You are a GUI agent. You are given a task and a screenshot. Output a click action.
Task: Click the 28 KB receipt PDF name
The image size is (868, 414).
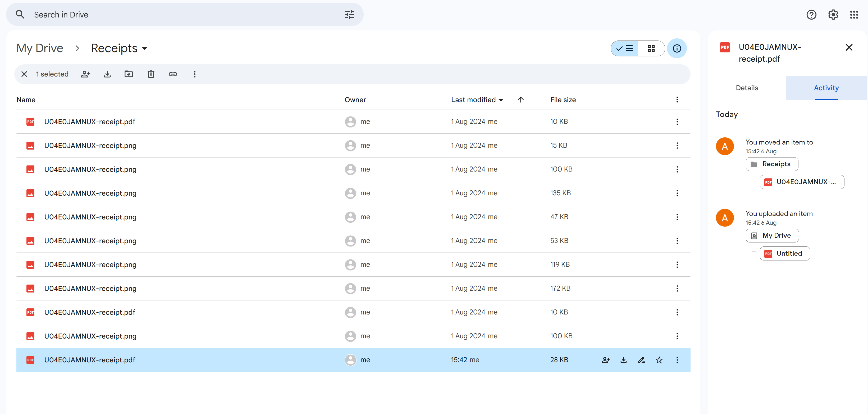(x=90, y=360)
